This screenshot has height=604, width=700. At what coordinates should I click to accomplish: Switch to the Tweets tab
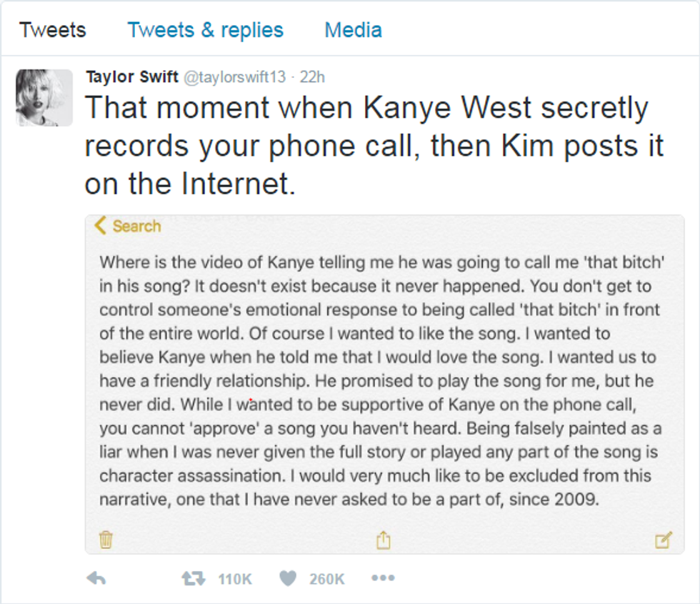(x=52, y=30)
